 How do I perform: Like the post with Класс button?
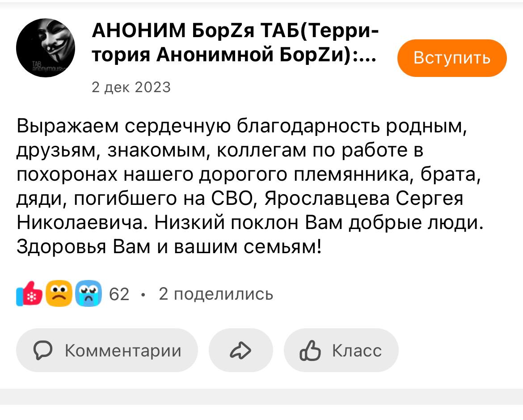[x=341, y=351]
